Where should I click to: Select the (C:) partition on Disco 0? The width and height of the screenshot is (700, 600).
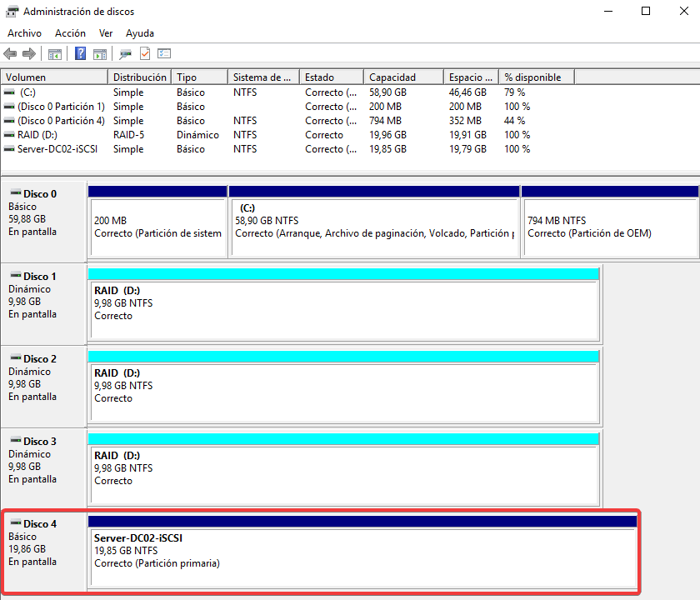373,221
